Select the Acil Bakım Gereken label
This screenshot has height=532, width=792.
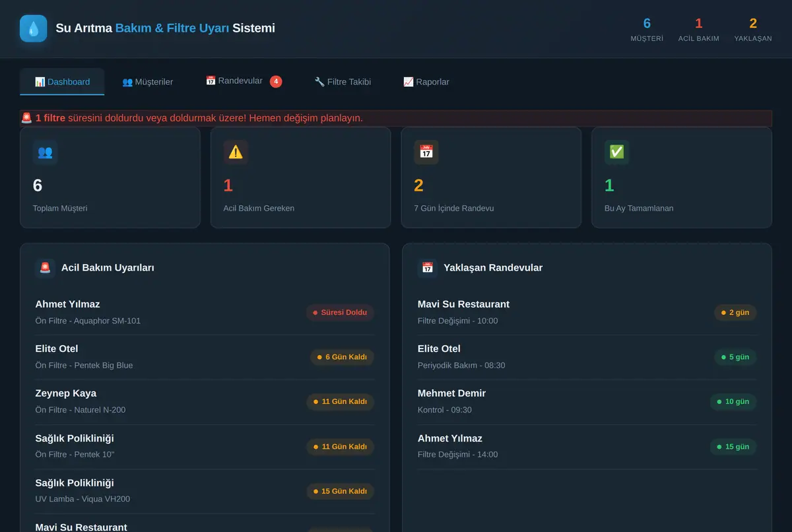click(259, 208)
